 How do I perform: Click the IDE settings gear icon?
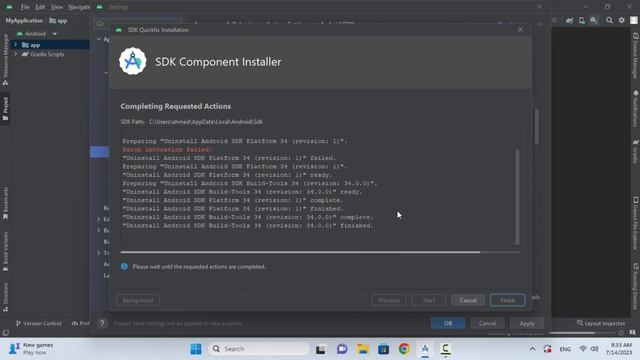pyautogui.click(x=622, y=20)
